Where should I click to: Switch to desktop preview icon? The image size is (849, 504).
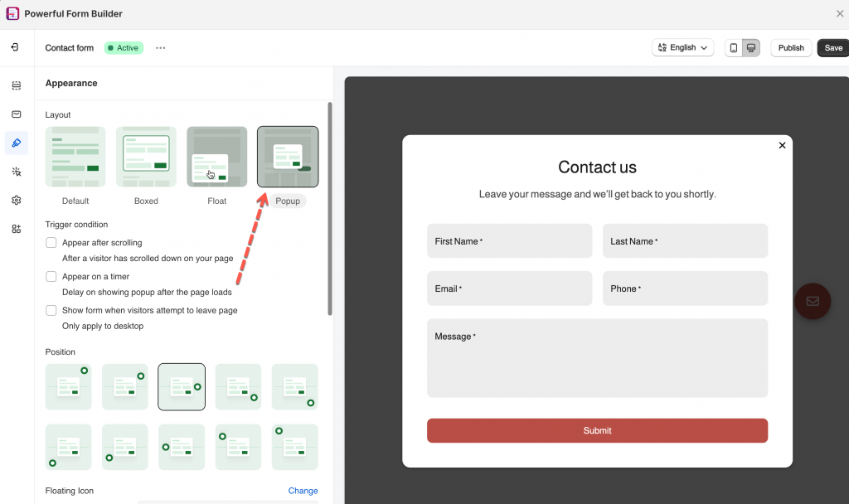tap(751, 48)
